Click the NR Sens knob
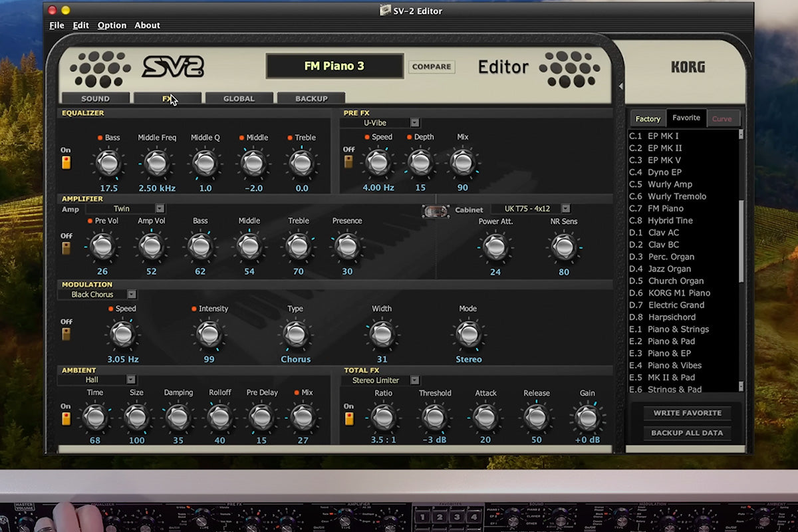Image resolution: width=798 pixels, height=532 pixels. (563, 247)
